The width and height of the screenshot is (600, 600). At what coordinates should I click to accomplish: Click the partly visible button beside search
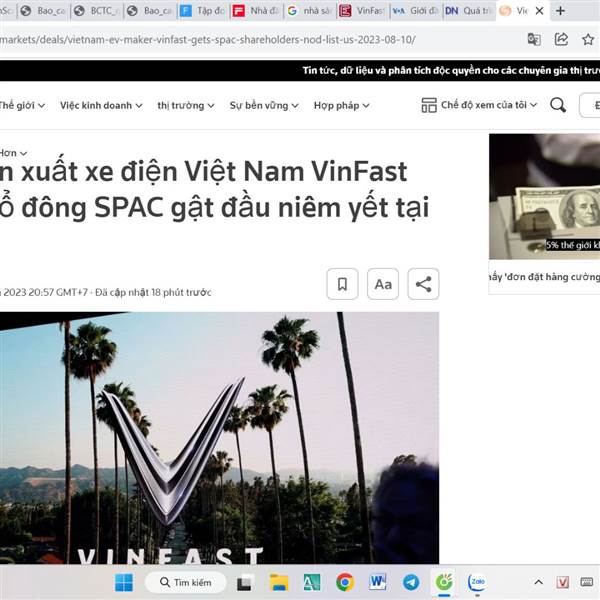(590, 105)
